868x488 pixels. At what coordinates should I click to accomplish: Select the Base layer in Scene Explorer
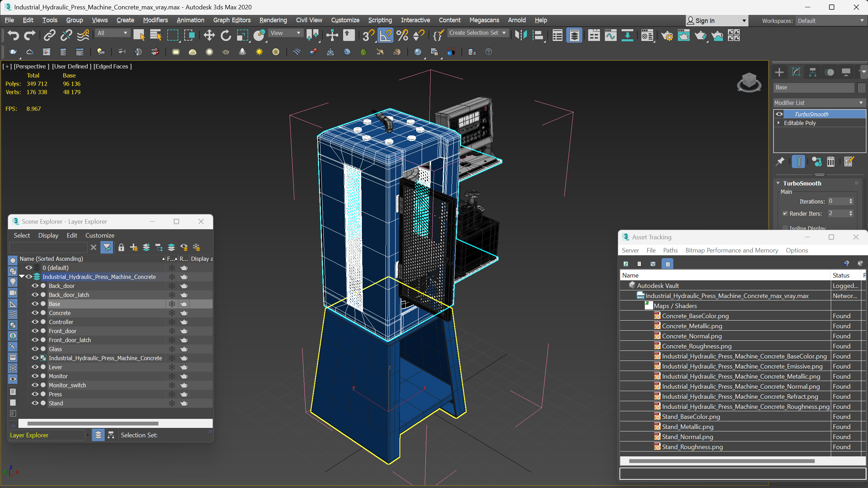click(x=55, y=304)
